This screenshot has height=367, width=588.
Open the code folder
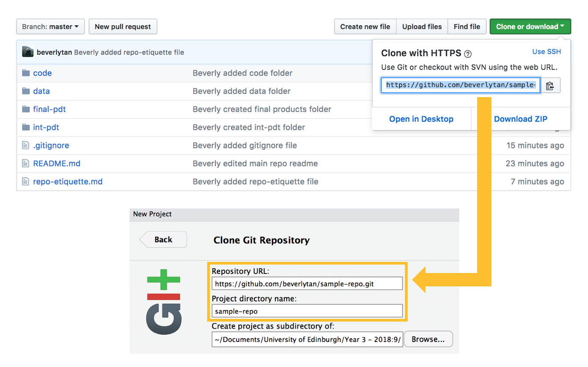pyautogui.click(x=42, y=73)
